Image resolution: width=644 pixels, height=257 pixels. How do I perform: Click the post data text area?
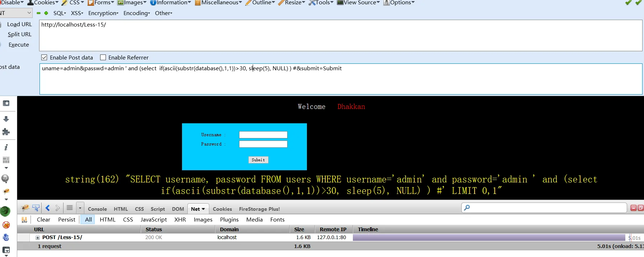(x=341, y=79)
